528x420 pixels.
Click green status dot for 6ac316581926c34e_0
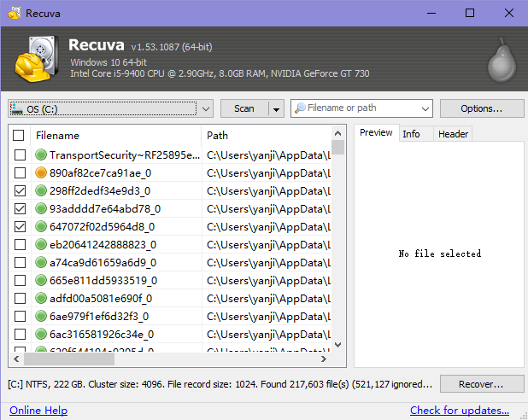(41, 334)
